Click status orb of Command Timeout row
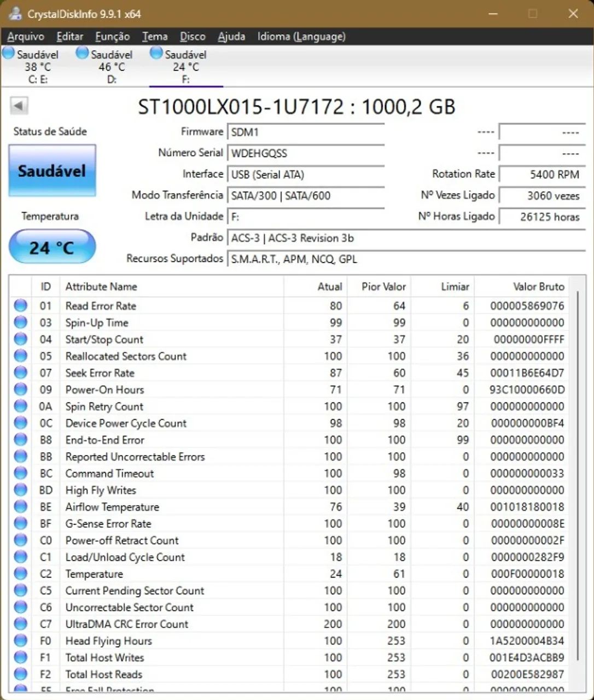The height and width of the screenshot is (700, 594). click(x=21, y=473)
